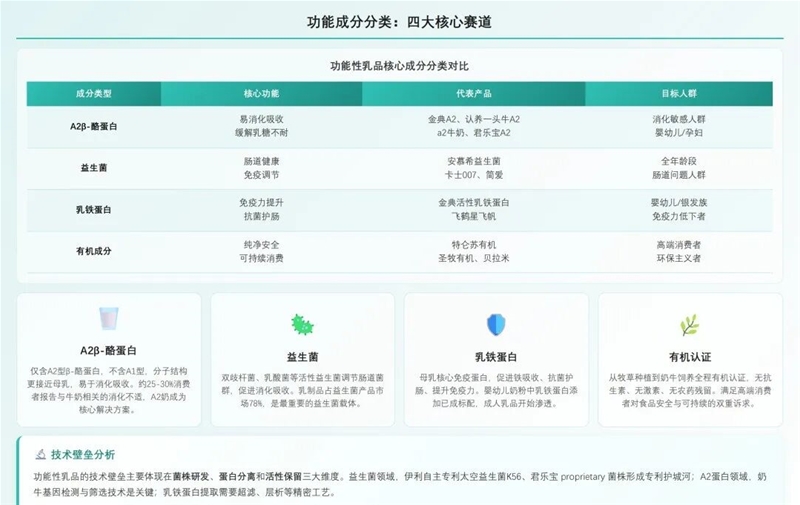800x505 pixels.
Task: Click the microscope icon beside 技术壁垒分析
Action: pyautogui.click(x=41, y=454)
